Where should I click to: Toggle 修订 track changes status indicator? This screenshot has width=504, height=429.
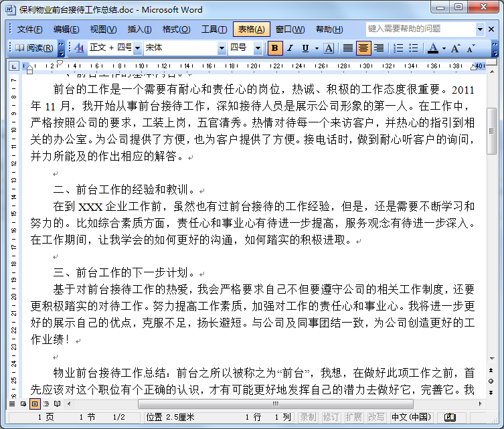331,418
